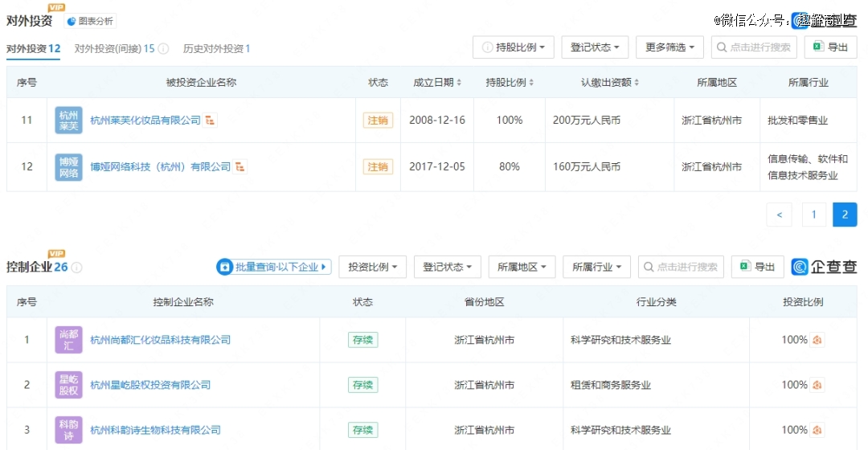This screenshot has width=868, height=450.
Task: Click 2017-12-05 date cell
Action: pos(436,166)
